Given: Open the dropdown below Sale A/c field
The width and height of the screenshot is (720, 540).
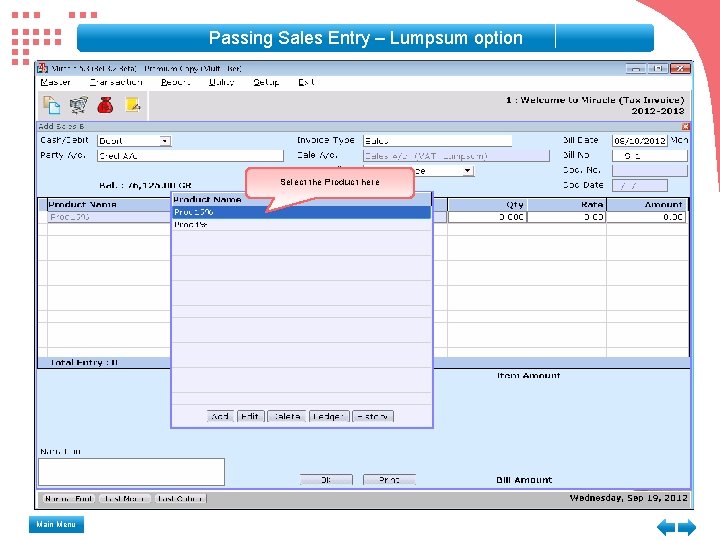Looking at the screenshot, I should point(467,171).
